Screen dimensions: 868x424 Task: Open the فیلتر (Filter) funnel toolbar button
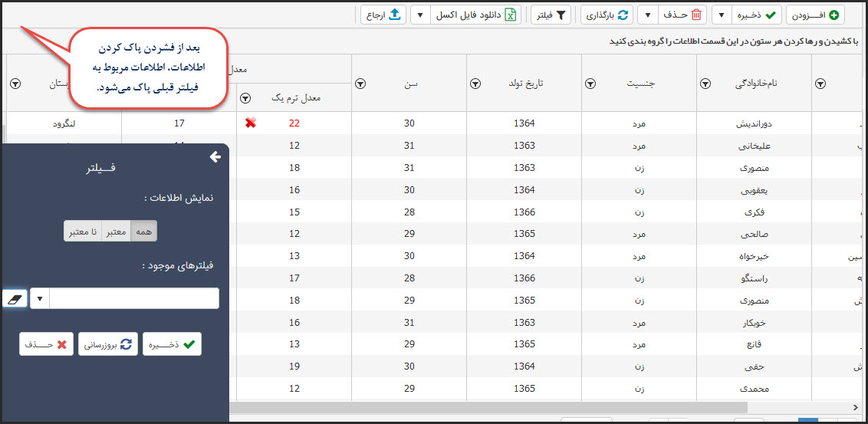(551, 15)
